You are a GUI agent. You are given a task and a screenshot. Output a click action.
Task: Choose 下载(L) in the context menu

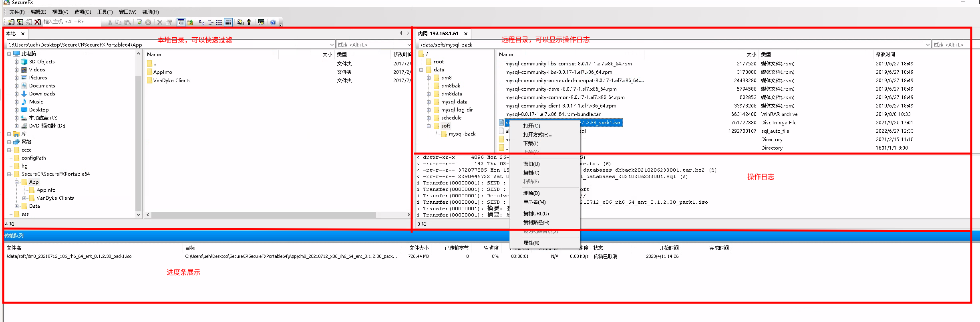545,144
